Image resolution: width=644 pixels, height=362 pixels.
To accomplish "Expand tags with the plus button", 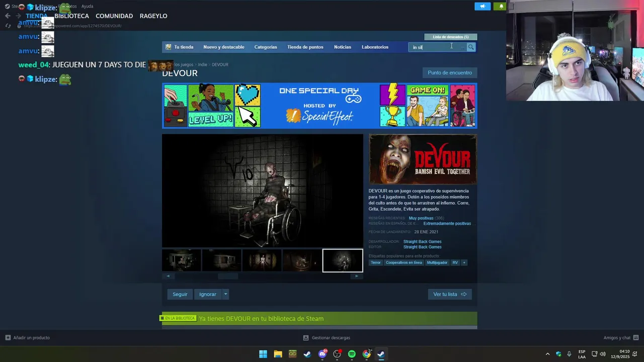I will click(464, 262).
